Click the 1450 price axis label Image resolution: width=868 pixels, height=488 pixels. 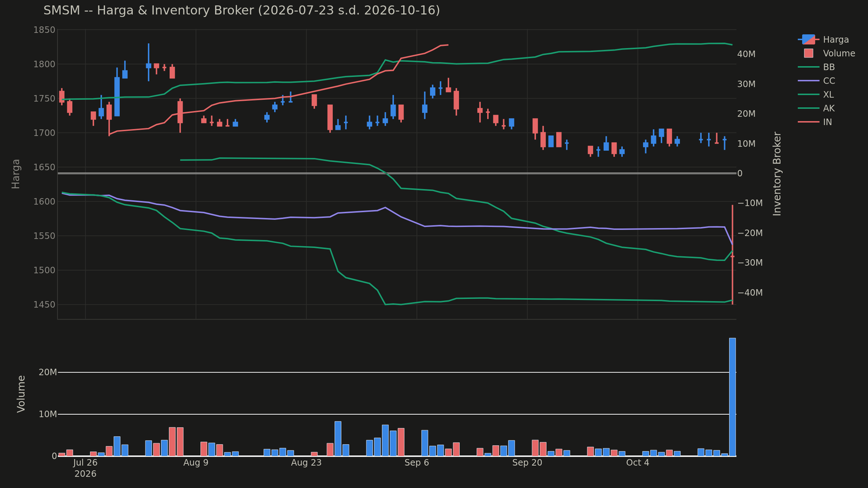[x=44, y=305]
